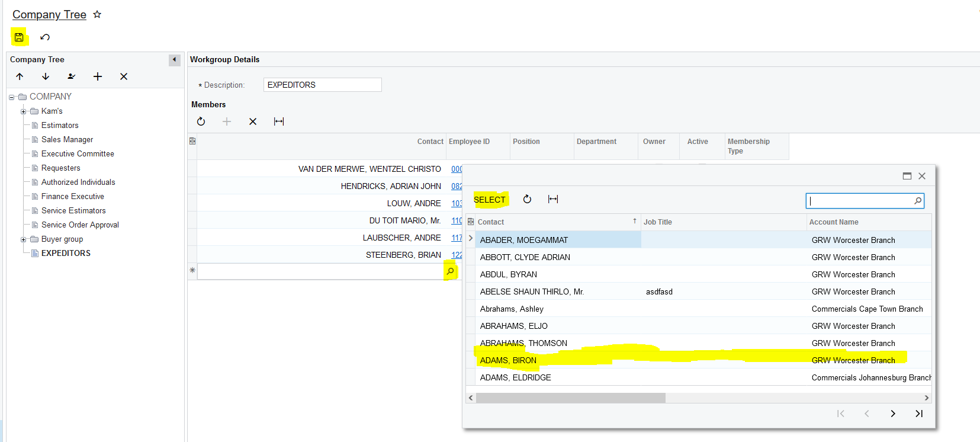Image resolution: width=980 pixels, height=442 pixels.
Task: Move workgroup down with arrow icon
Action: (46, 76)
